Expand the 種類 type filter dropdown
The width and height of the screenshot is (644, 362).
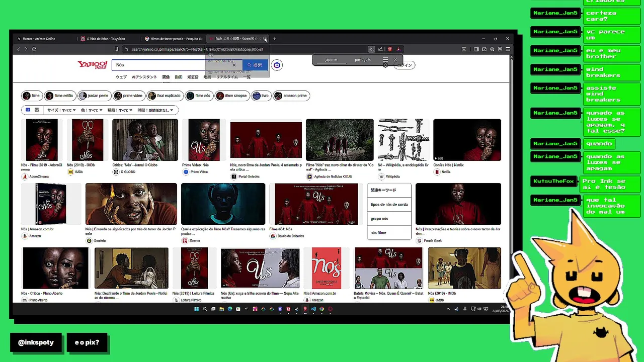(120, 110)
